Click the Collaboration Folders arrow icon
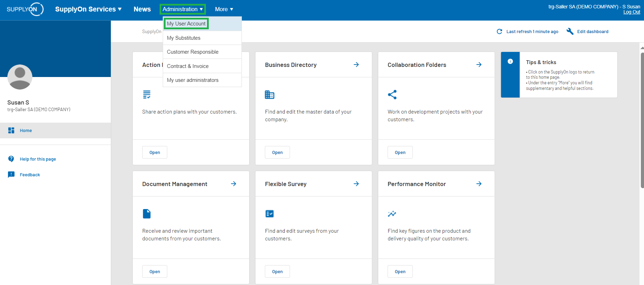The width and height of the screenshot is (644, 285). 479,64
